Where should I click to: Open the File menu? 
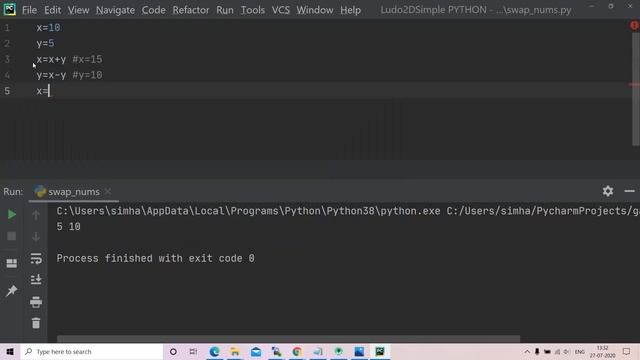coord(29,10)
